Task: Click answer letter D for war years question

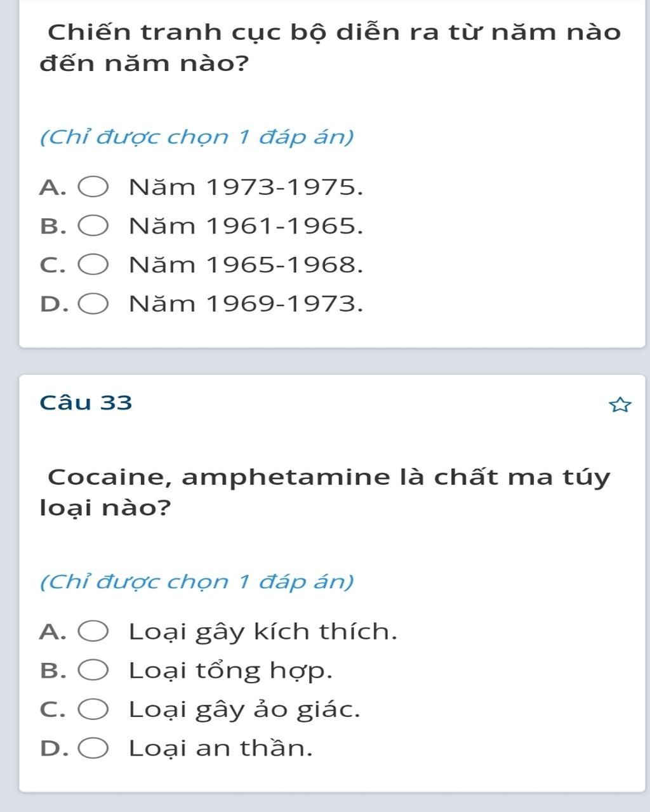Action: pyautogui.click(x=53, y=304)
